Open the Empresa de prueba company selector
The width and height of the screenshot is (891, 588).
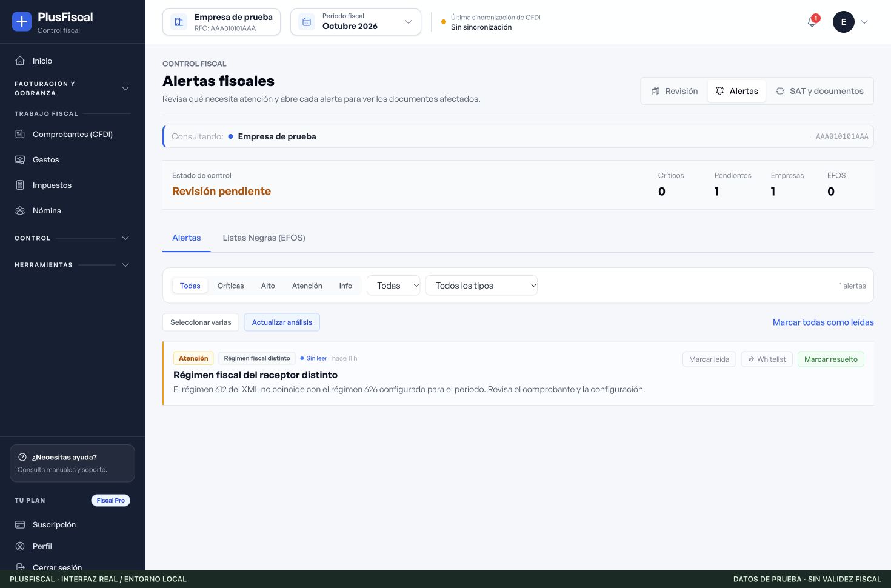pos(222,22)
